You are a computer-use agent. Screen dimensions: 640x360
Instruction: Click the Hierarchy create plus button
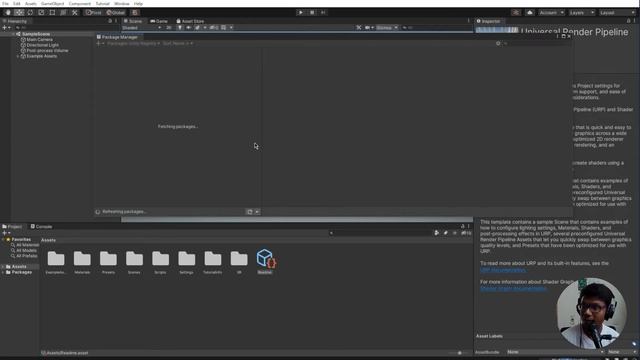4,28
